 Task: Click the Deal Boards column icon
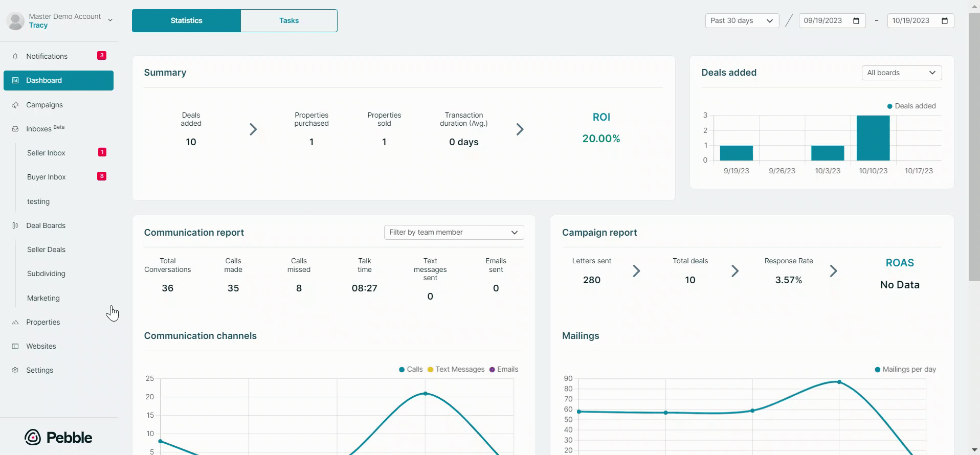tap(15, 225)
